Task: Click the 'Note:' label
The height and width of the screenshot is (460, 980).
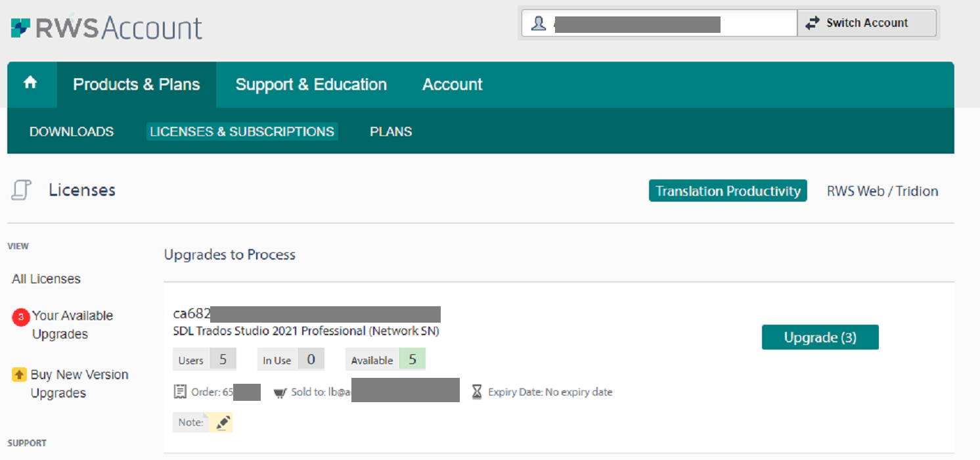Action: (190, 423)
